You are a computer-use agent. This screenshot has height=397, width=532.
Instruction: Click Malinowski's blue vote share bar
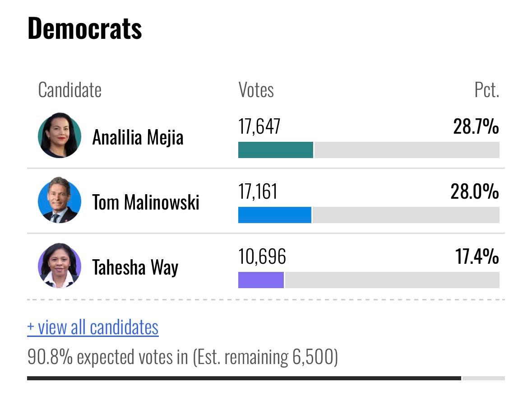coord(274,215)
